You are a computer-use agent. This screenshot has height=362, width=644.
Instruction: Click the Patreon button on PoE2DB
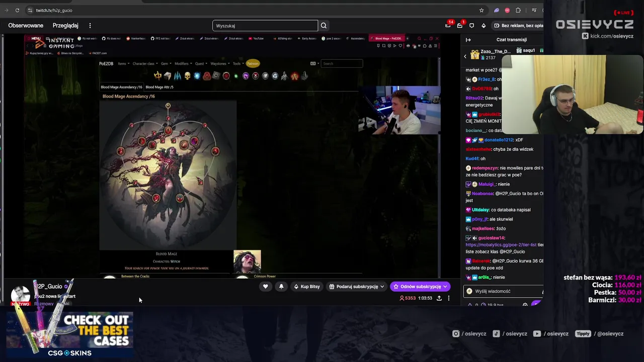coord(253,64)
